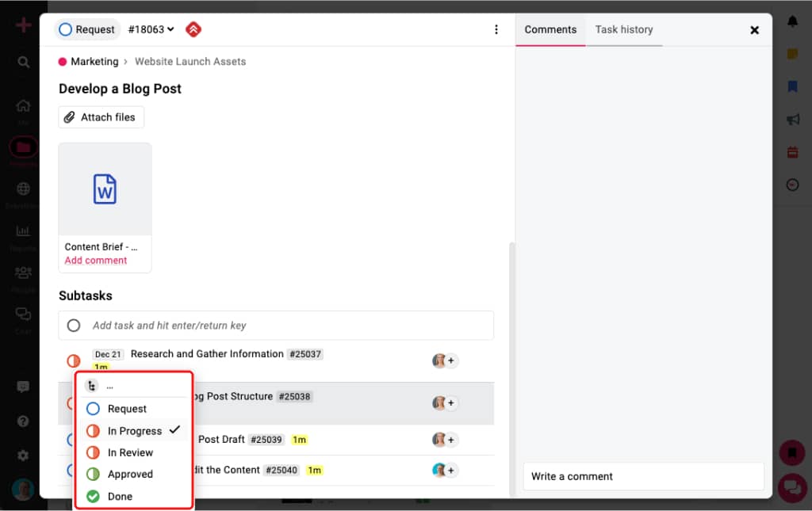Toggle status circle of Research and Gather Information
This screenshot has width=812, height=511.
74,360
